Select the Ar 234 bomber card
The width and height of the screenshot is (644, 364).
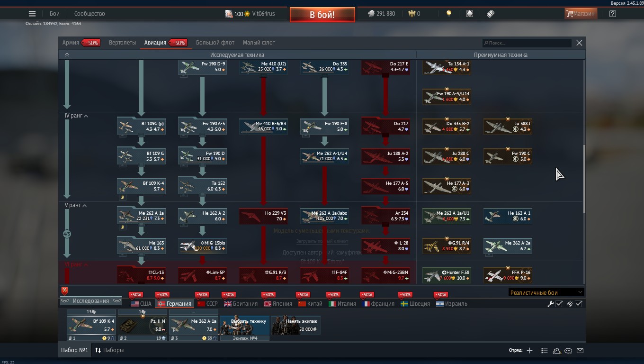(385, 216)
